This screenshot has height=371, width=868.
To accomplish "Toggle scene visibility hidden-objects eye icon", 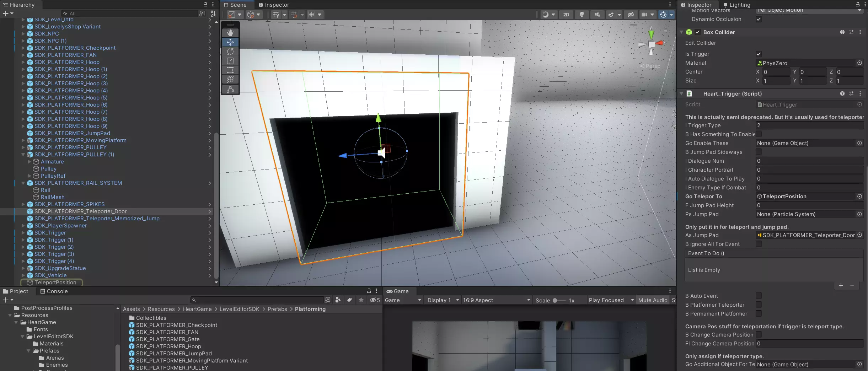I will [631, 15].
